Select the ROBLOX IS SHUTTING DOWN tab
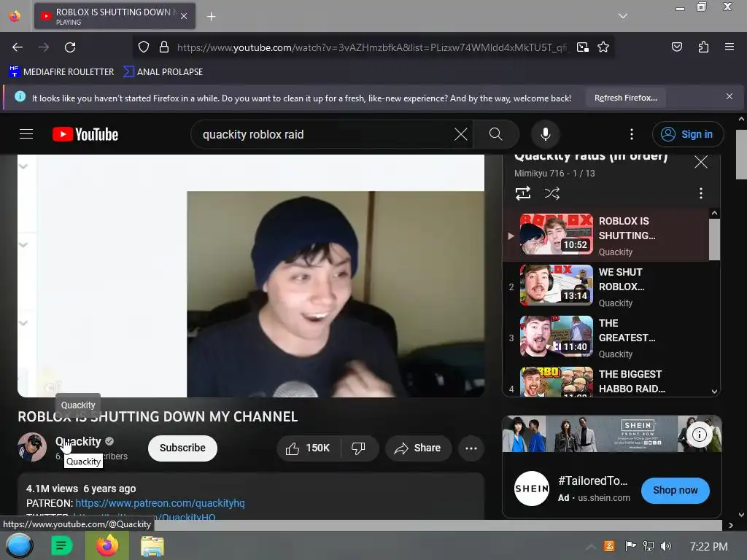This screenshot has width=747, height=560. (x=115, y=16)
